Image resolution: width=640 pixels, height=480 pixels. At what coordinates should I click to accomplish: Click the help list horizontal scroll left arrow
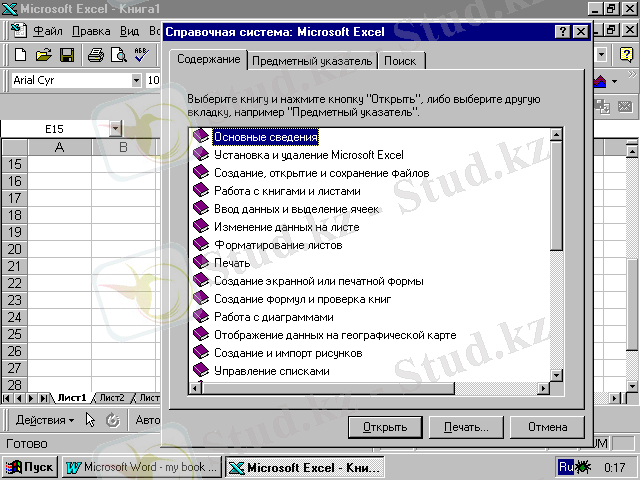195,388
